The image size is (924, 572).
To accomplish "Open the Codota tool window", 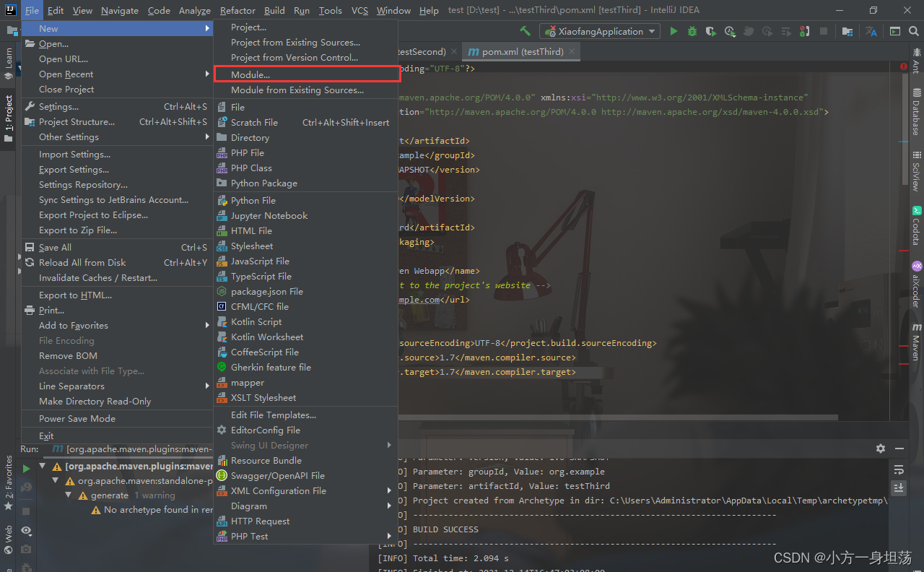I will [916, 225].
